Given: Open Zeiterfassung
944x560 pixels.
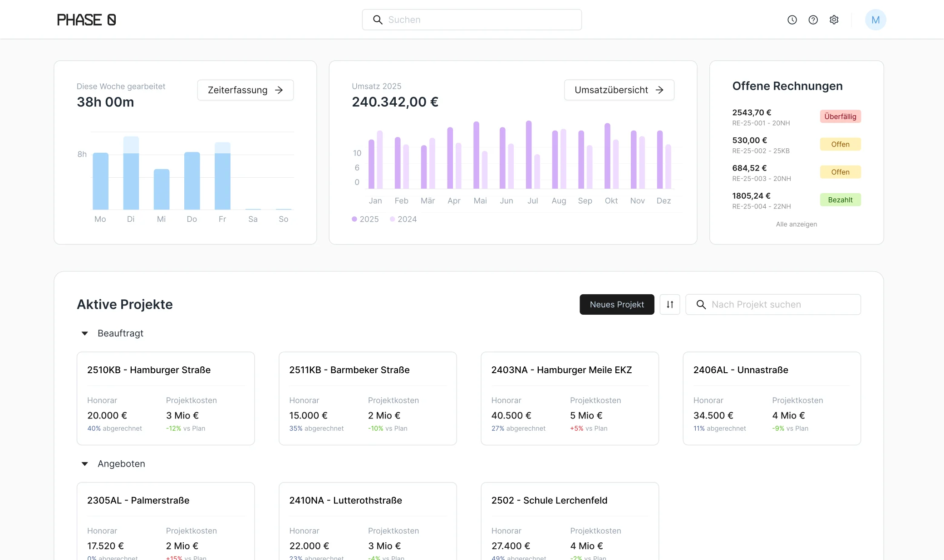Looking at the screenshot, I should 246,90.
